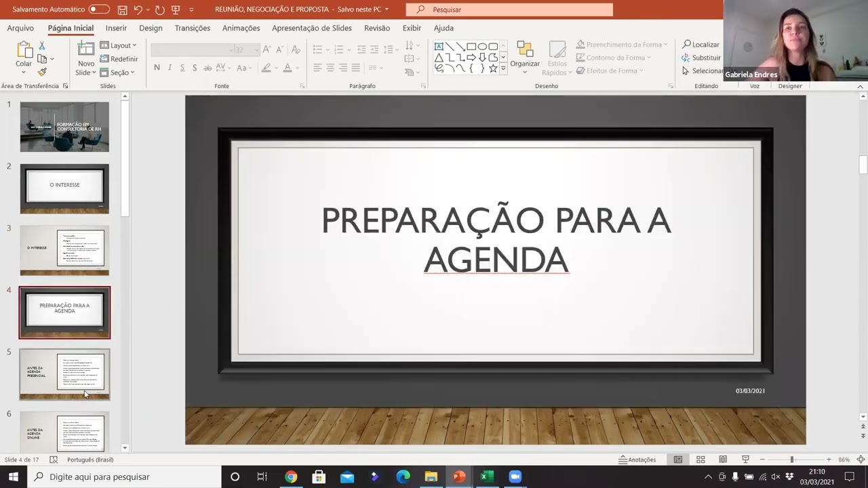The width and height of the screenshot is (868, 488).
Task: Click the slide title PREPARAÇÃO PARA A AGENDA
Action: point(496,240)
